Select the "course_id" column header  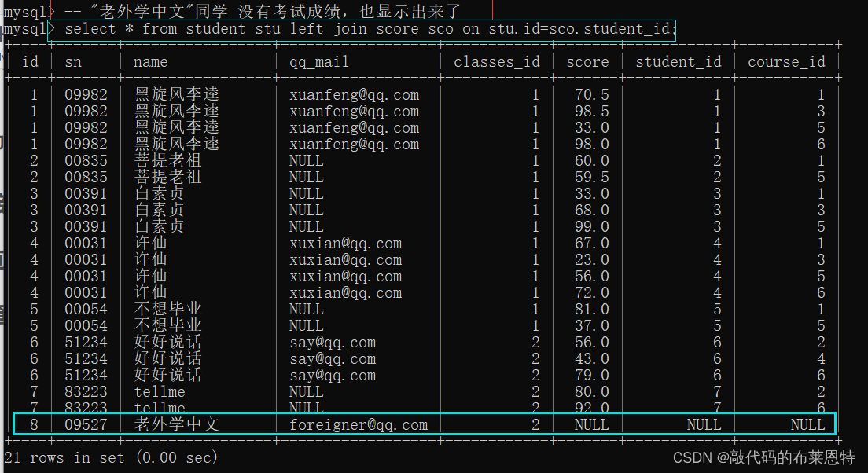786,62
